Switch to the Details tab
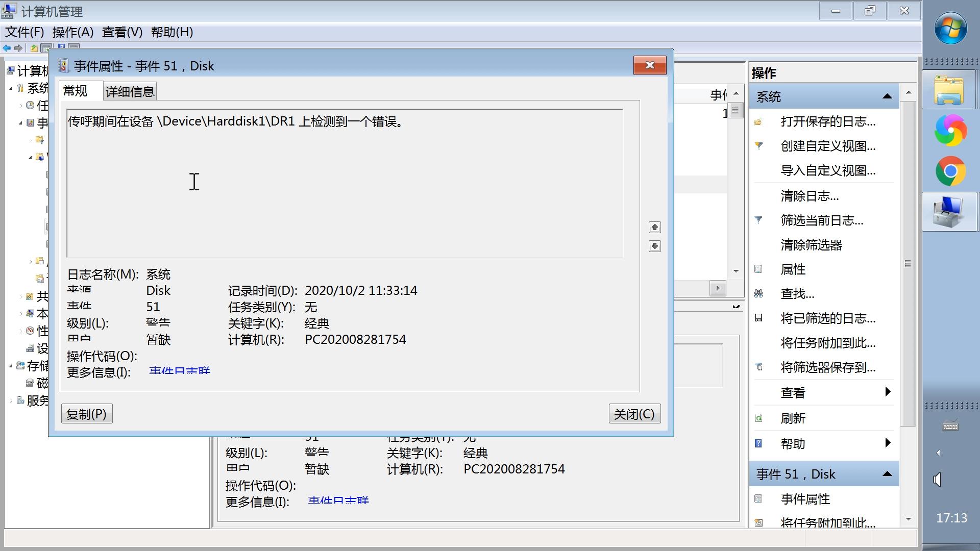980x551 pixels. click(130, 92)
